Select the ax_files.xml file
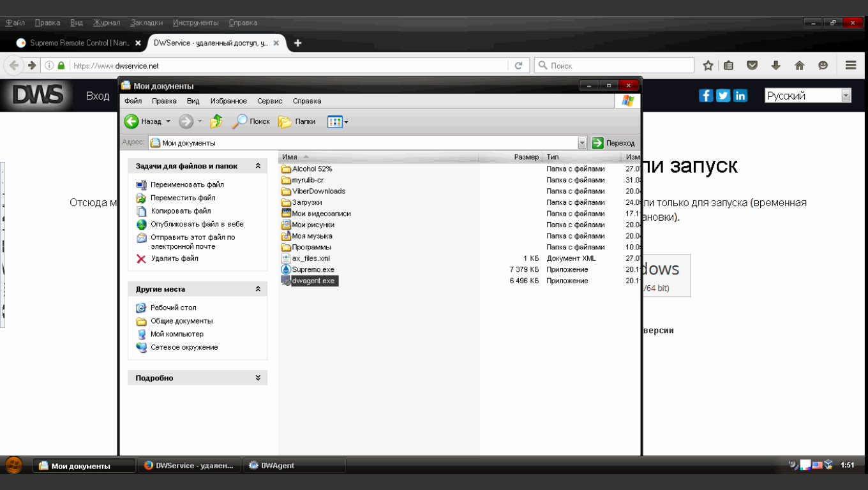 [306, 258]
